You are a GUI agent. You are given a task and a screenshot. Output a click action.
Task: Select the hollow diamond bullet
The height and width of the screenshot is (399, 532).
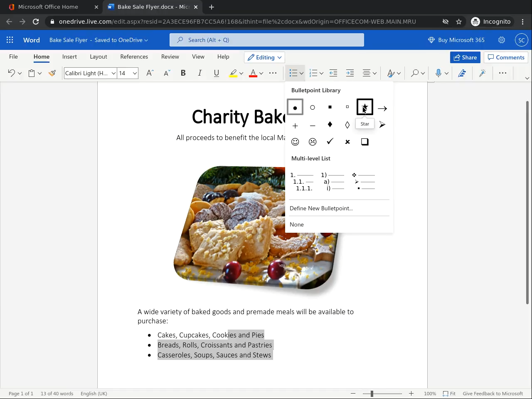(347, 125)
